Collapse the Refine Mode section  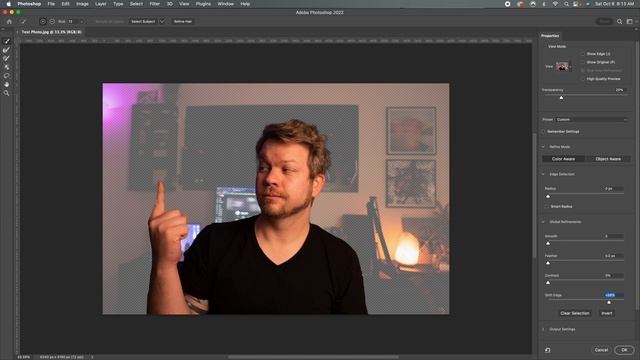tap(543, 147)
